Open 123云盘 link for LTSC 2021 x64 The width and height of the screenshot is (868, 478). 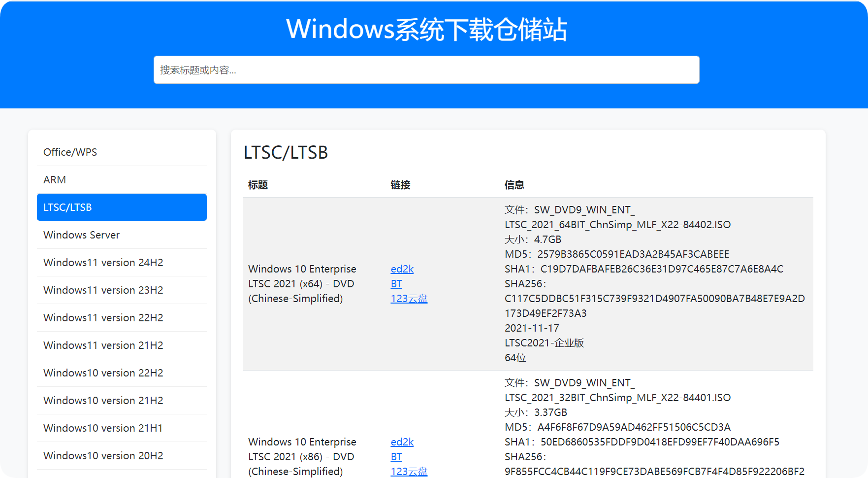pos(409,299)
